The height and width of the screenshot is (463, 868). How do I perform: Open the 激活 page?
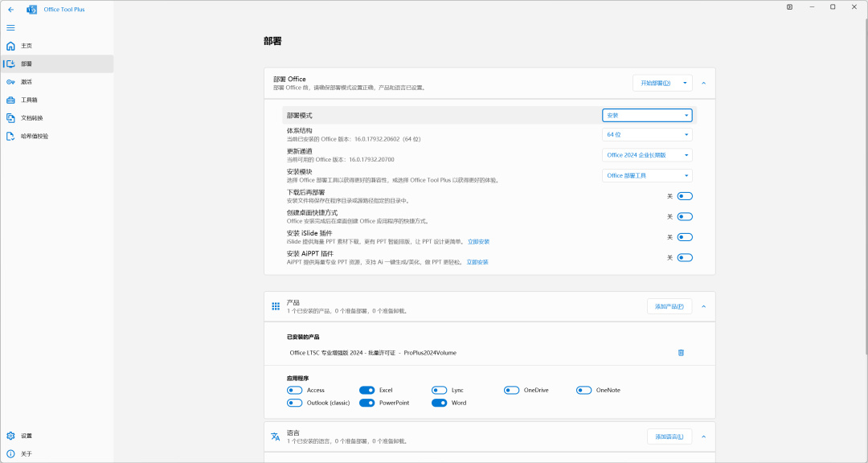click(x=57, y=82)
